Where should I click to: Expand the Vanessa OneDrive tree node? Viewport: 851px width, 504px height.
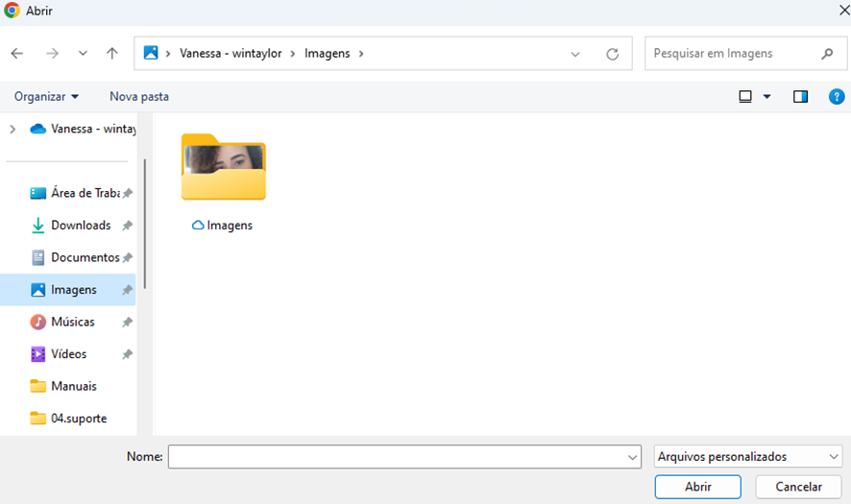click(12, 129)
